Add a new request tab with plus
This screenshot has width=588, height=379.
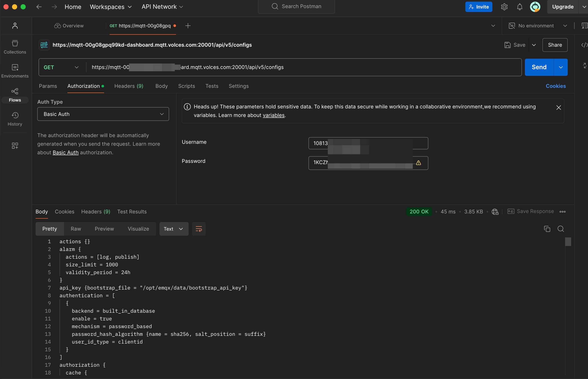tap(188, 26)
